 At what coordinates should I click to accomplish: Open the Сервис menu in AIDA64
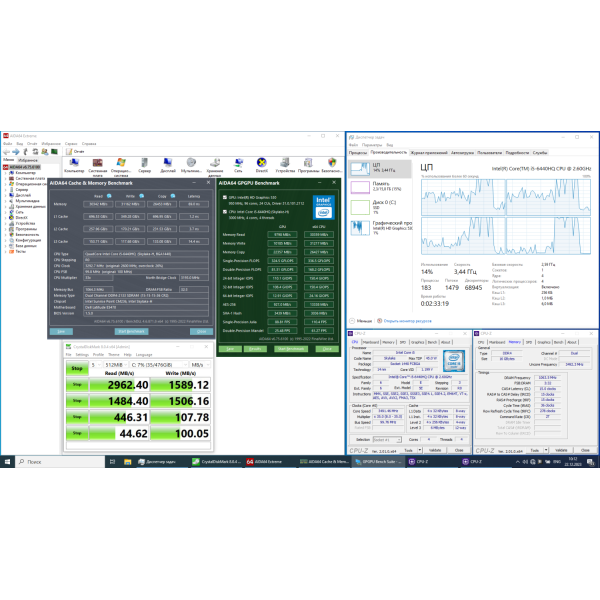tap(71, 144)
